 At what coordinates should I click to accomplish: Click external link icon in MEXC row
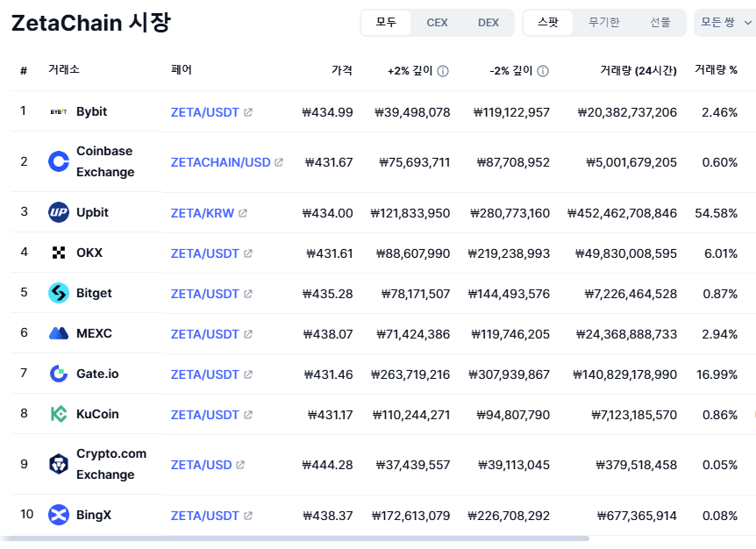tap(248, 334)
